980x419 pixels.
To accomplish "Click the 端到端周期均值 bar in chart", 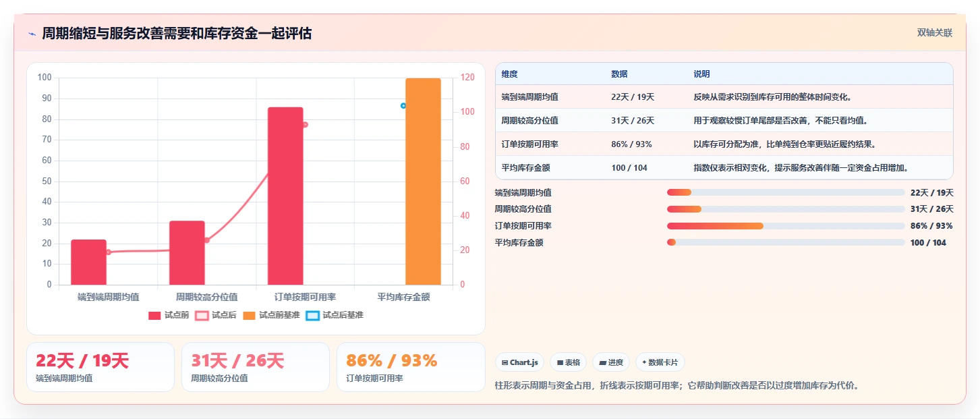I will (88, 262).
